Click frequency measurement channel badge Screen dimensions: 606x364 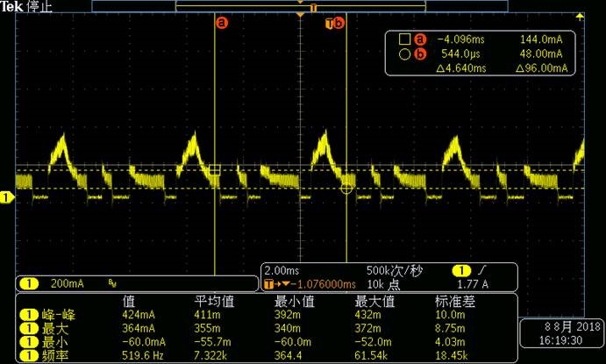29,355
